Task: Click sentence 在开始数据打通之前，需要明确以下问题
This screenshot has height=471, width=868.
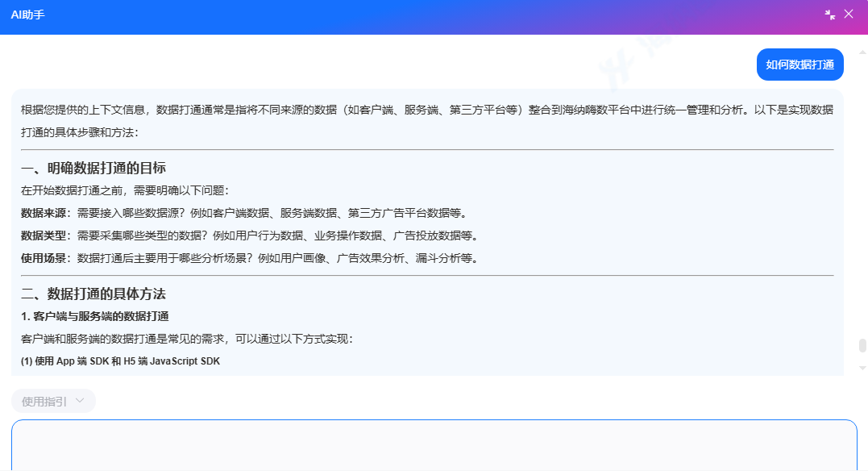Action: tap(125, 190)
